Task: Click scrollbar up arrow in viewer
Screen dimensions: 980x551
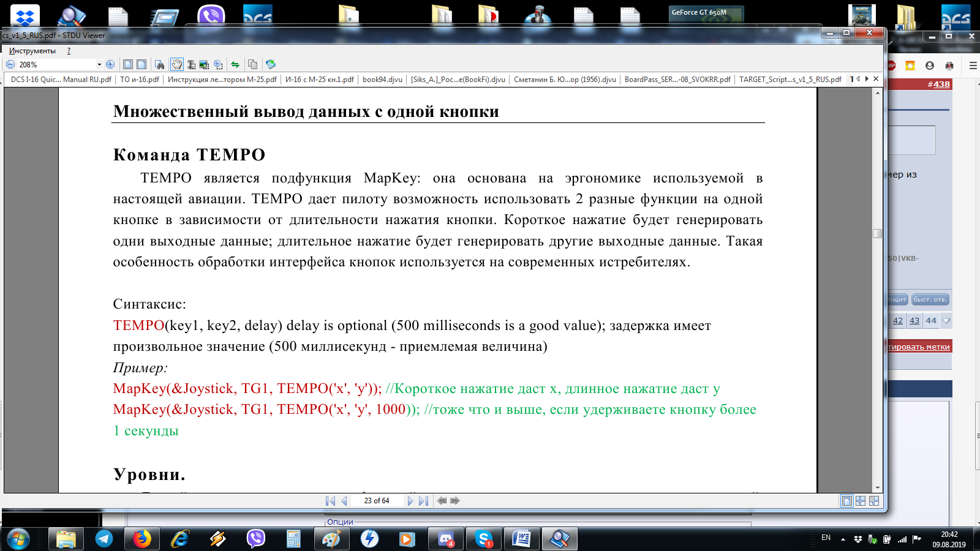Action: click(877, 92)
